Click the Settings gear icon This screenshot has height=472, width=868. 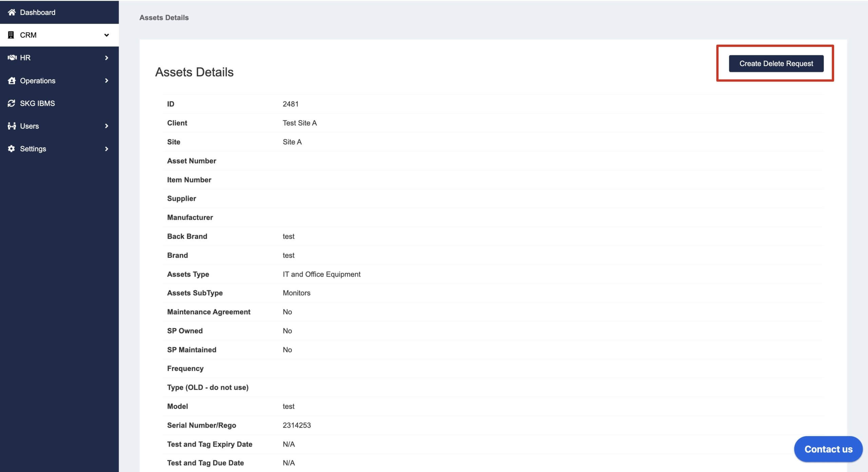point(11,149)
